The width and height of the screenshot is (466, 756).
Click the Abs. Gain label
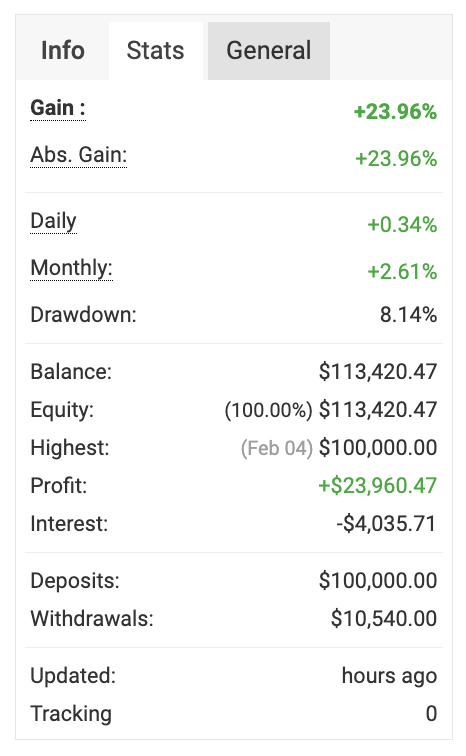[x=79, y=155]
